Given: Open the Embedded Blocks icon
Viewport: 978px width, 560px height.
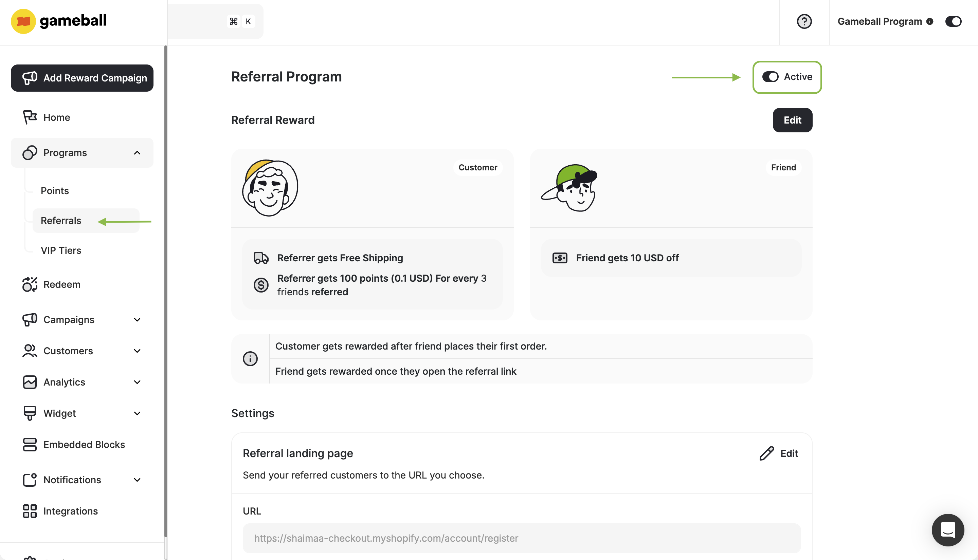Looking at the screenshot, I should pyautogui.click(x=29, y=445).
